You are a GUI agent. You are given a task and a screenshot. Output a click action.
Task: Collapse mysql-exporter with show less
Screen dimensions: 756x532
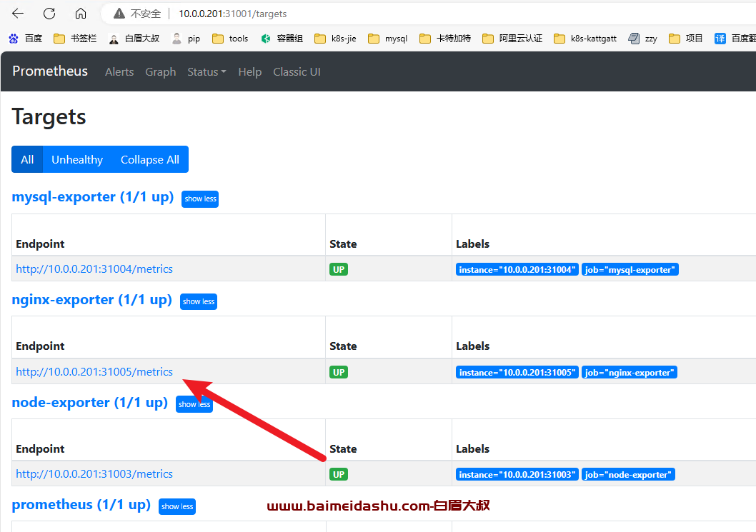200,199
